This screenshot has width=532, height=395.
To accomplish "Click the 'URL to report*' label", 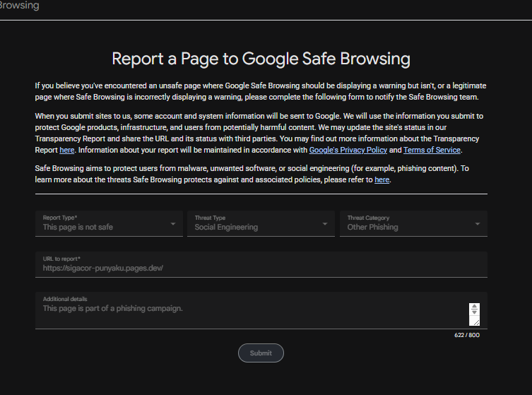I will coord(61,259).
